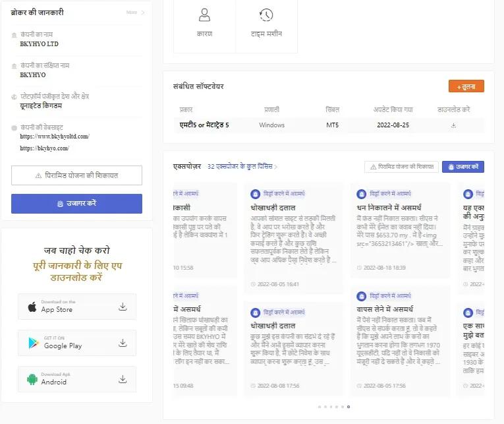Click the App Store download button
Screen dimensions: 504x424
(x=77, y=307)
